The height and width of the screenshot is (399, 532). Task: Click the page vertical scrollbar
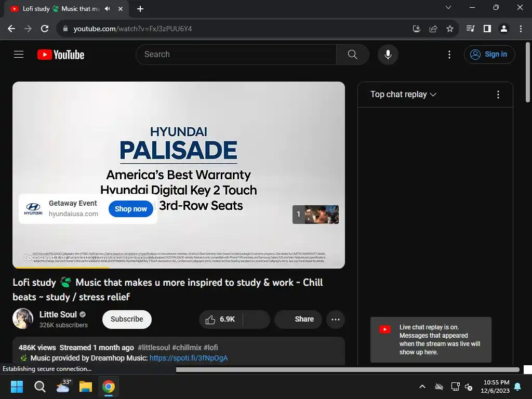point(528,72)
